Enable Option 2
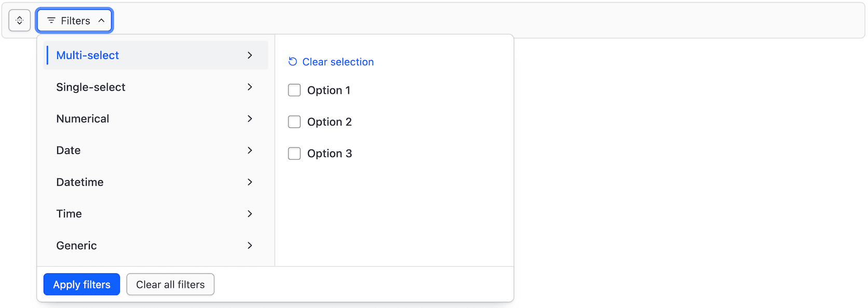 [294, 121]
